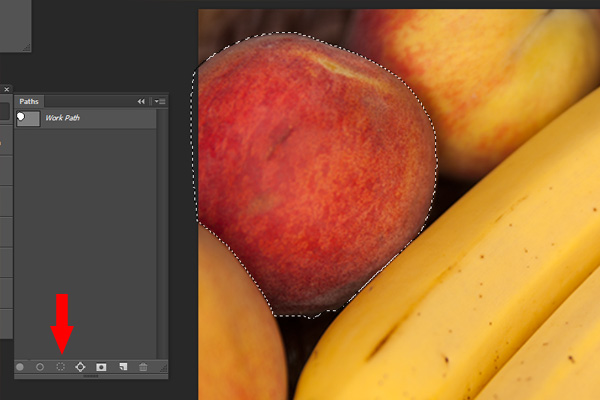Image resolution: width=600 pixels, height=400 pixels.
Task: Load path as a selection
Action: pyautogui.click(x=60, y=367)
